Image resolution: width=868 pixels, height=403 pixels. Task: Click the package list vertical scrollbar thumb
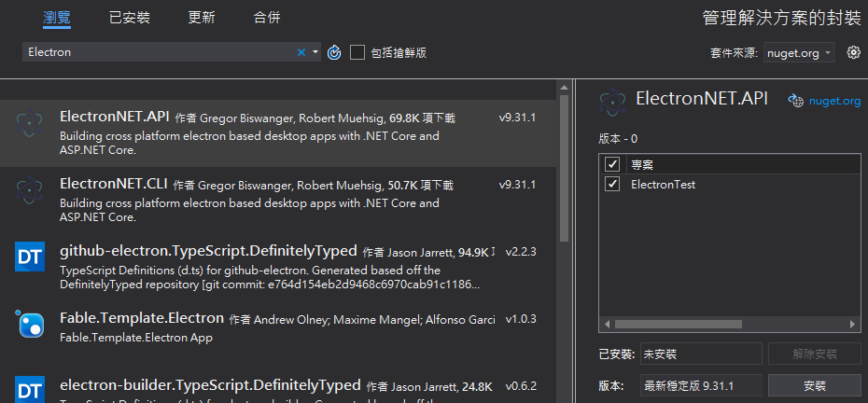point(564,168)
